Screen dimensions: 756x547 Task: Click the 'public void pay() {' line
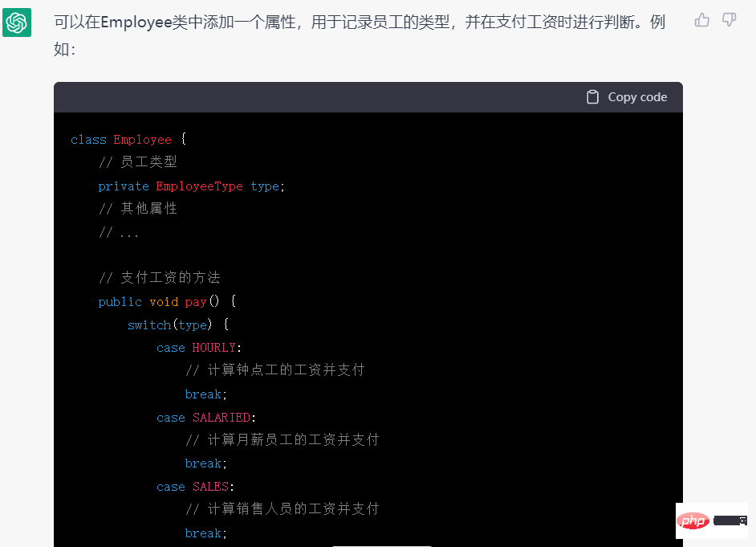167,302
